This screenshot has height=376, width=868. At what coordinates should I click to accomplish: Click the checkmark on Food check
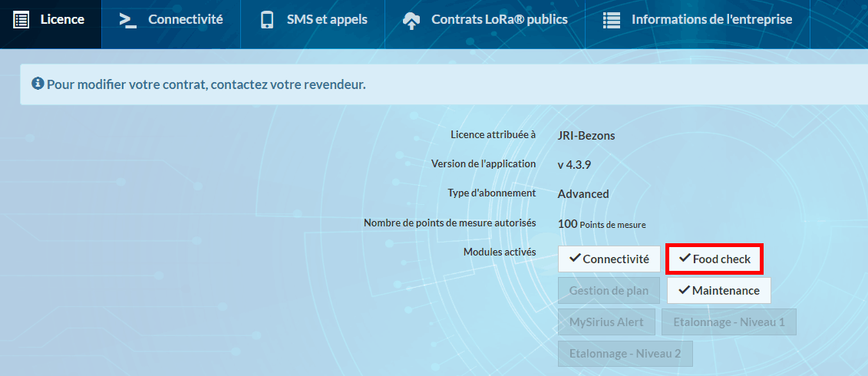coord(685,258)
